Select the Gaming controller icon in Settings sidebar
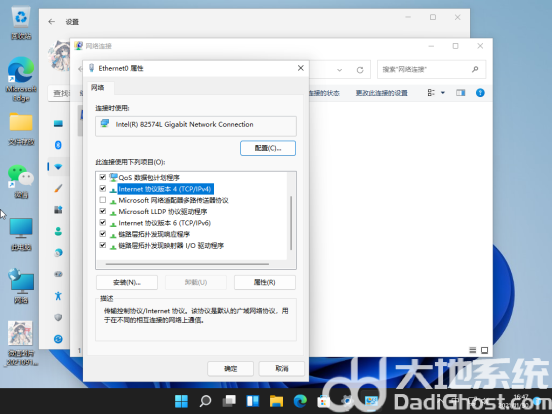The height and width of the screenshot is (414, 552). (x=58, y=274)
